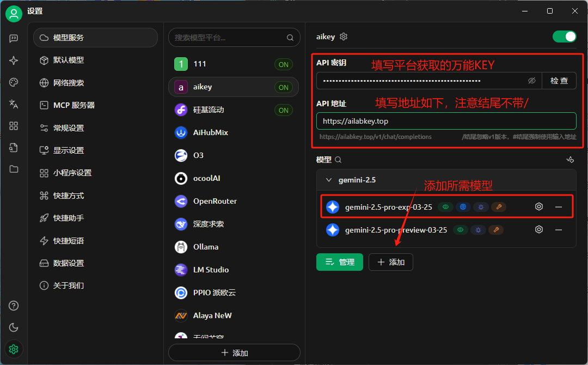Screen dimensions: 588x365
Task: Open 显示设置 settings section
Action: click(x=96, y=150)
